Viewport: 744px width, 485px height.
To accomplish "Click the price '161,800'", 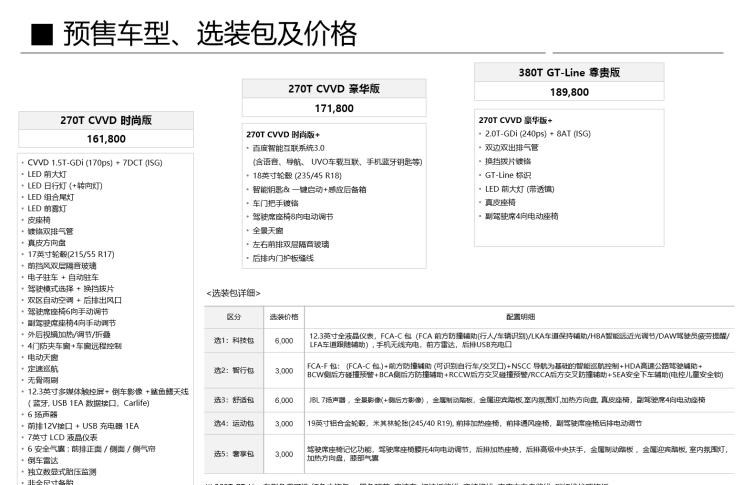I will coord(106,139).
